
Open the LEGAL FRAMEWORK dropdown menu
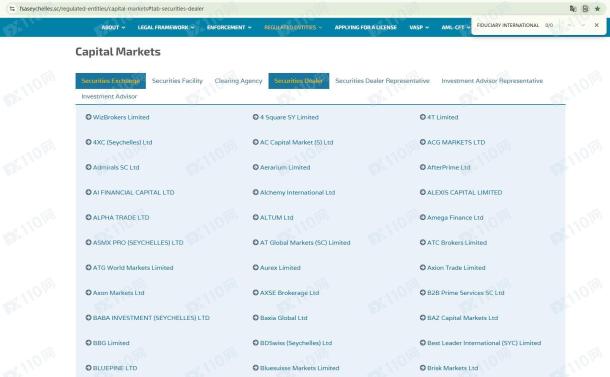(166, 27)
